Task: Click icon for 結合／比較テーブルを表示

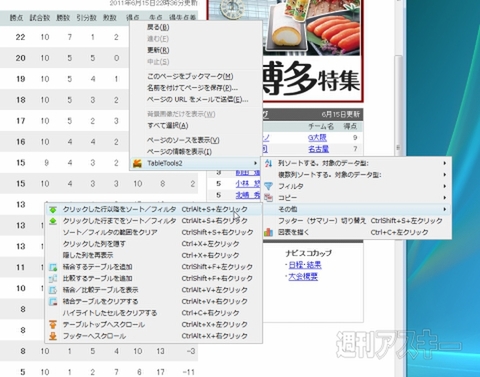Action: tap(53, 290)
